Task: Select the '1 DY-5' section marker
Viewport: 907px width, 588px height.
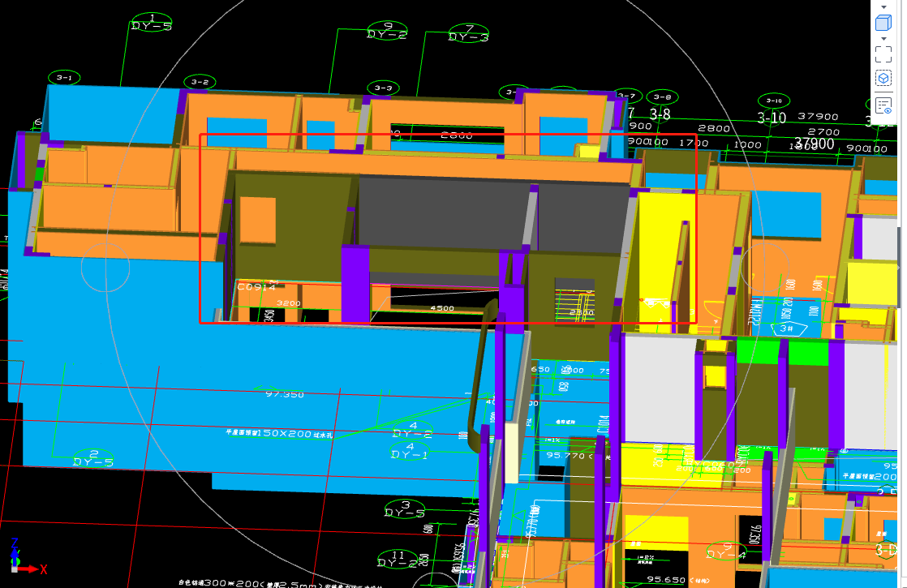Action: (152, 23)
